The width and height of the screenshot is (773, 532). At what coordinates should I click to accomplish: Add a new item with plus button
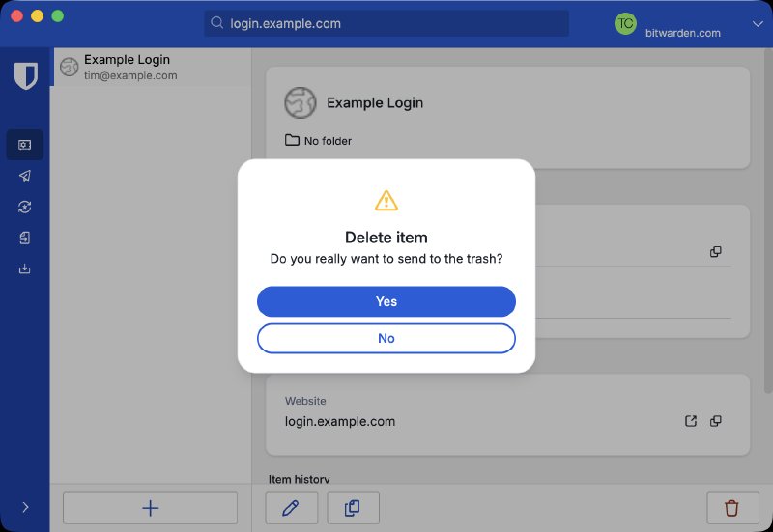[x=150, y=508]
